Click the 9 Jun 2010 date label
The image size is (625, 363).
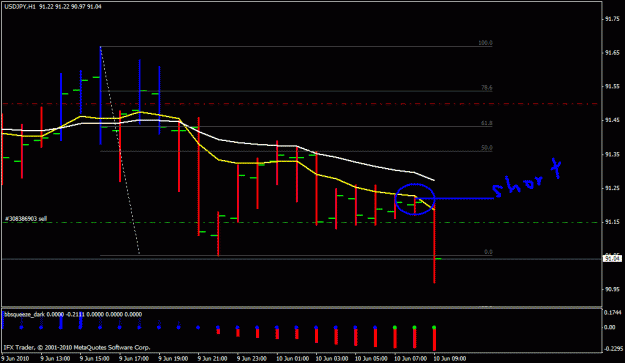click(16, 359)
